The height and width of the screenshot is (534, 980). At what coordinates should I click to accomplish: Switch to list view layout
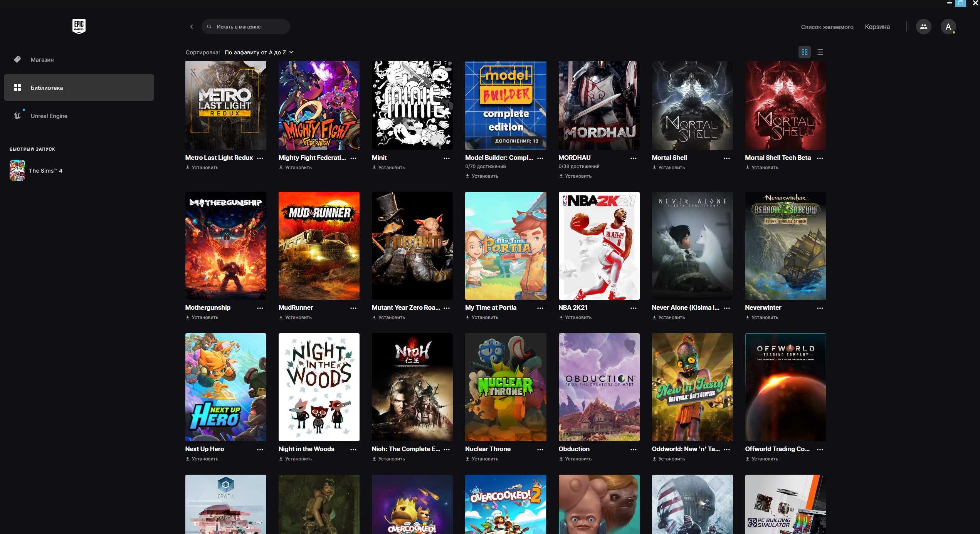click(x=820, y=52)
